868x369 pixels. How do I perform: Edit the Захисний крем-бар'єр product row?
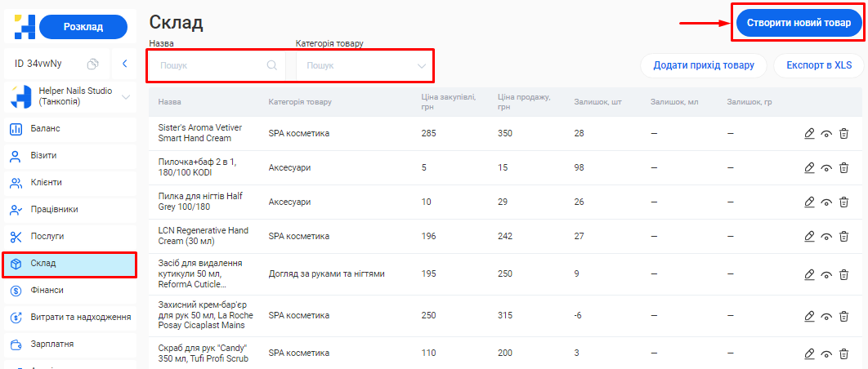click(x=809, y=316)
